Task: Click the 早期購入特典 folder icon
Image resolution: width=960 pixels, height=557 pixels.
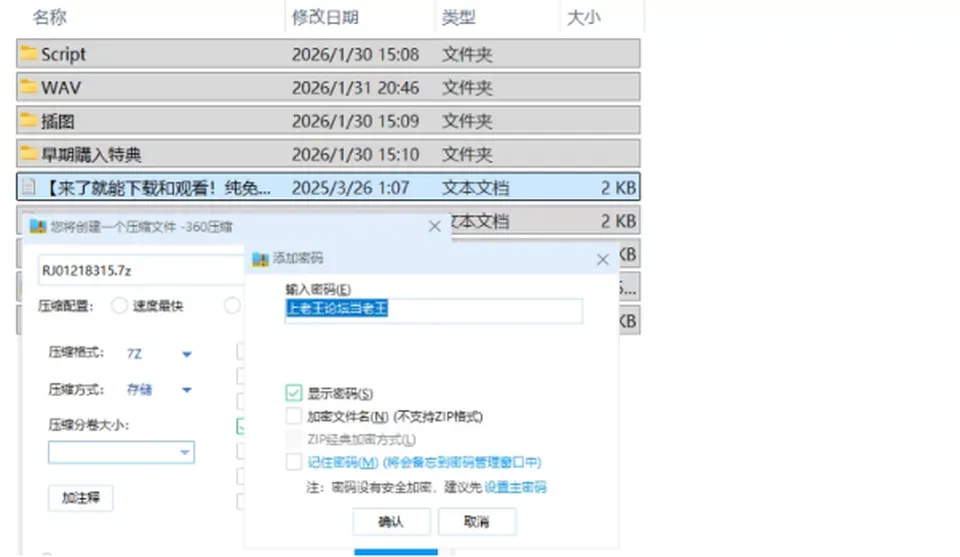Action: pyautogui.click(x=28, y=154)
